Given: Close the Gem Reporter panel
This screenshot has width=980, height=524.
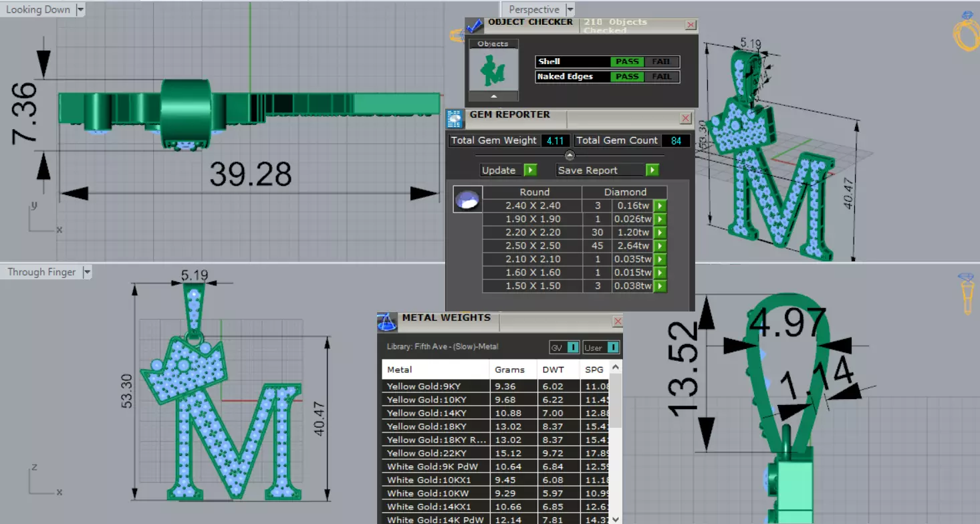Looking at the screenshot, I should pos(685,118).
